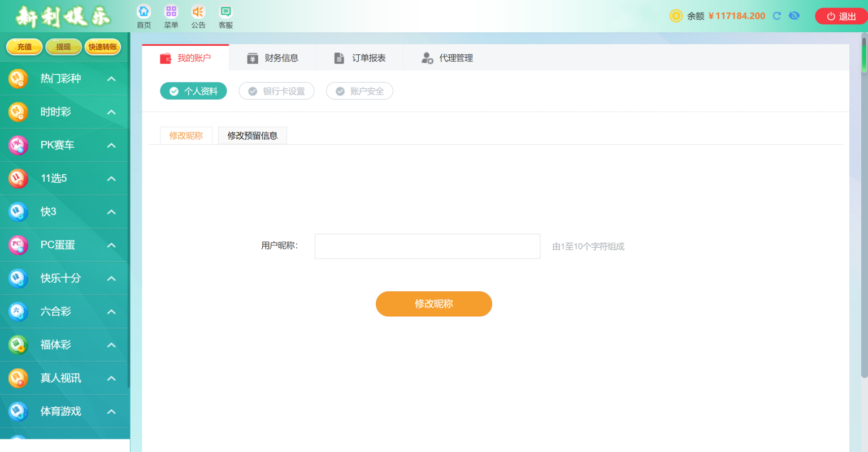Collapse the 热门彩种 sidebar section
This screenshot has height=452, width=868.
point(111,79)
